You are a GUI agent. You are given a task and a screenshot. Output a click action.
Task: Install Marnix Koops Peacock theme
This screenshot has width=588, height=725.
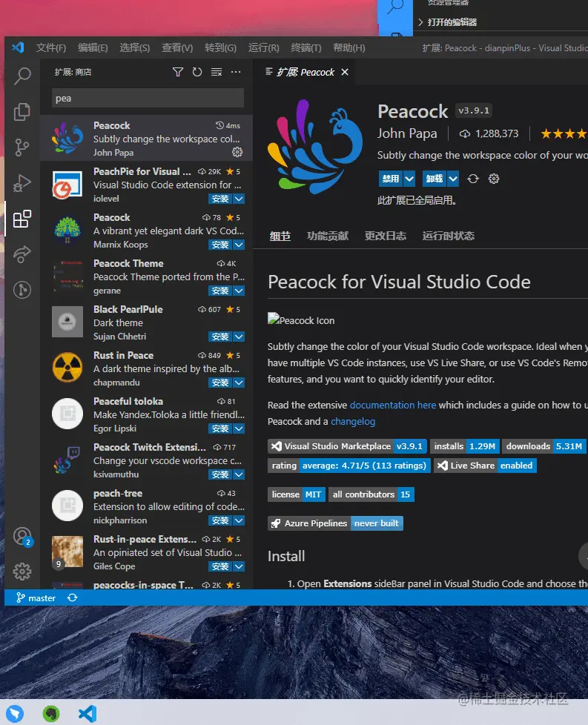[220, 245]
